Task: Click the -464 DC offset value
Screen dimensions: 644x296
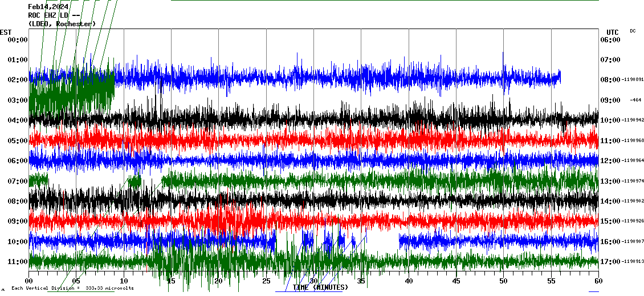Action: [635, 100]
